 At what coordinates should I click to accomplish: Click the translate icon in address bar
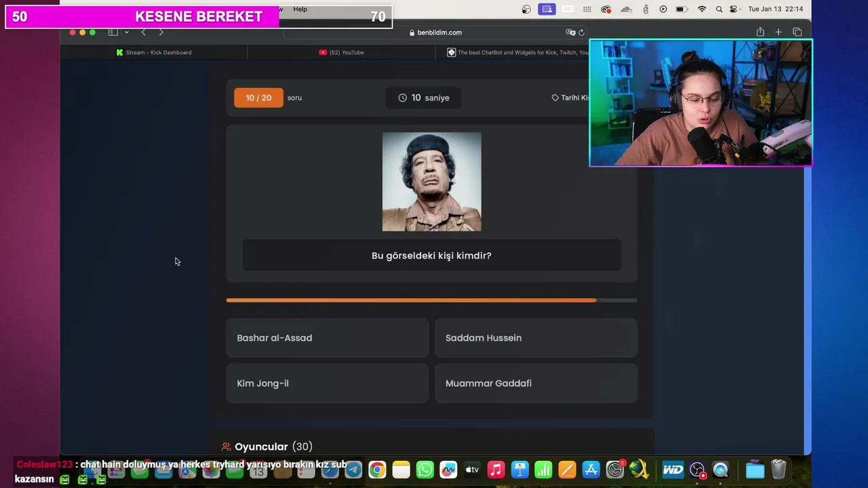click(x=570, y=33)
